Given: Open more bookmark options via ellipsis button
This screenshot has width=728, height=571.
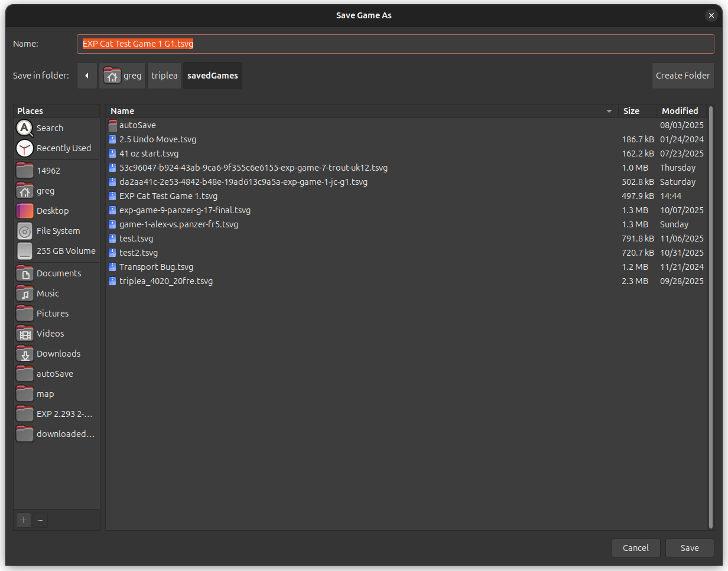Looking at the screenshot, I should click(40, 520).
